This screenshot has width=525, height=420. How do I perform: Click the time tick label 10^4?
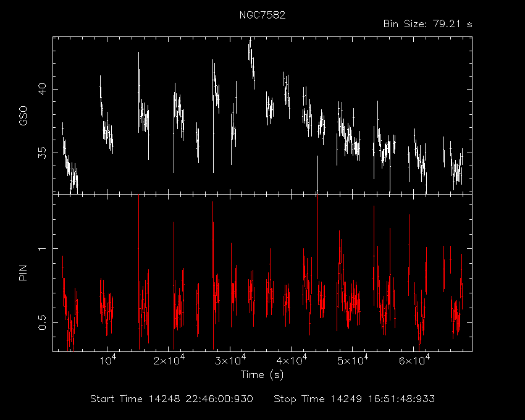click(107, 360)
